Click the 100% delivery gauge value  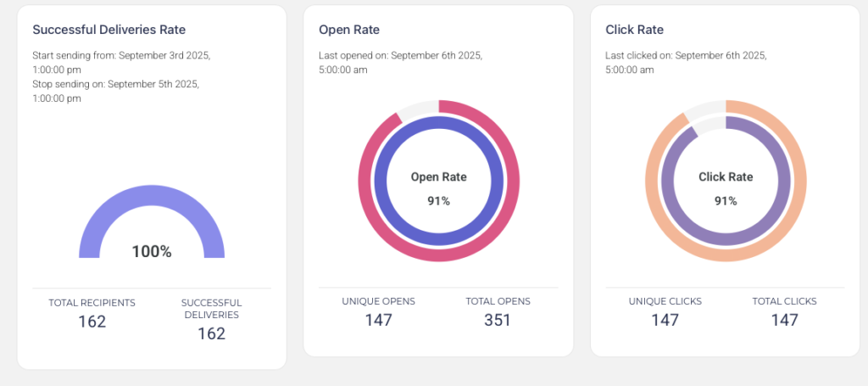152,251
